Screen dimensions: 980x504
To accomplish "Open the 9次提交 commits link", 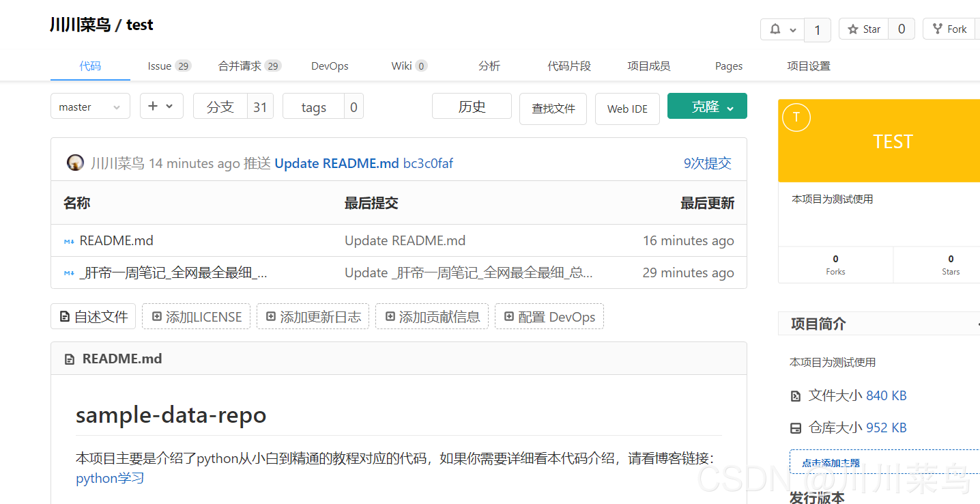I will pyautogui.click(x=707, y=163).
